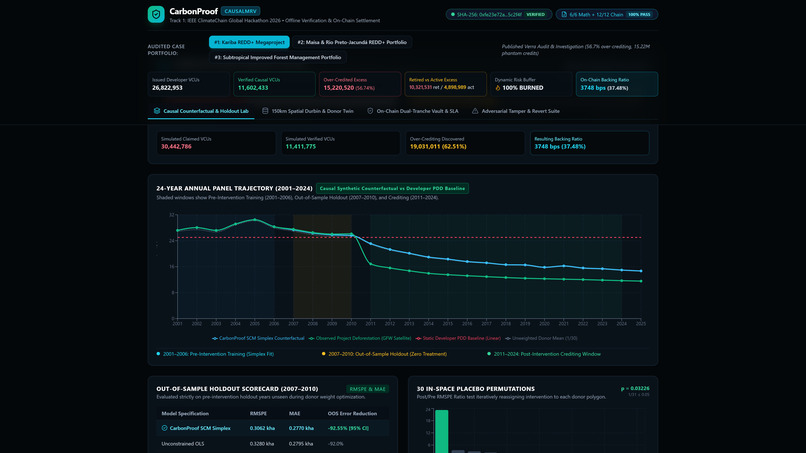Click the Retired vs Active Excess card
Image resolution: width=806 pixels, height=453 pixels.
[x=445, y=84]
